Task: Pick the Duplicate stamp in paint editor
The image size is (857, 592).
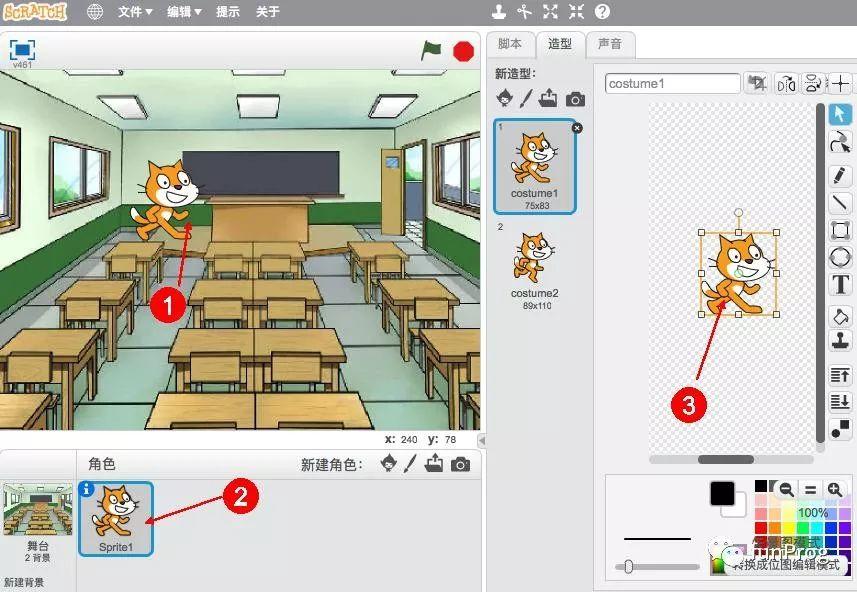Action: pyautogui.click(x=840, y=340)
